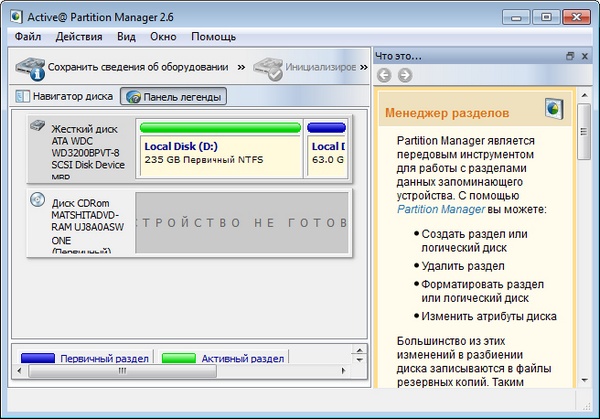The height and width of the screenshot is (419, 600).
Task: Select the CDRom disc icon
Action: pos(38,199)
